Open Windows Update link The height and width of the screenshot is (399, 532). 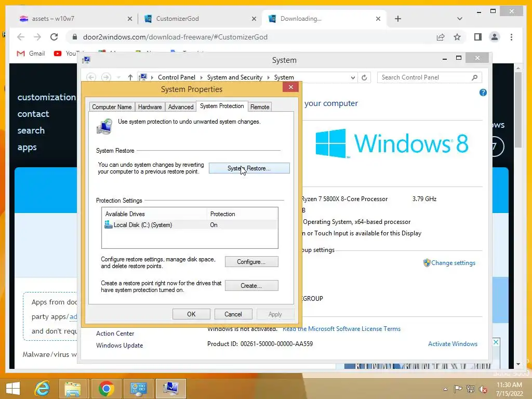[x=119, y=345]
